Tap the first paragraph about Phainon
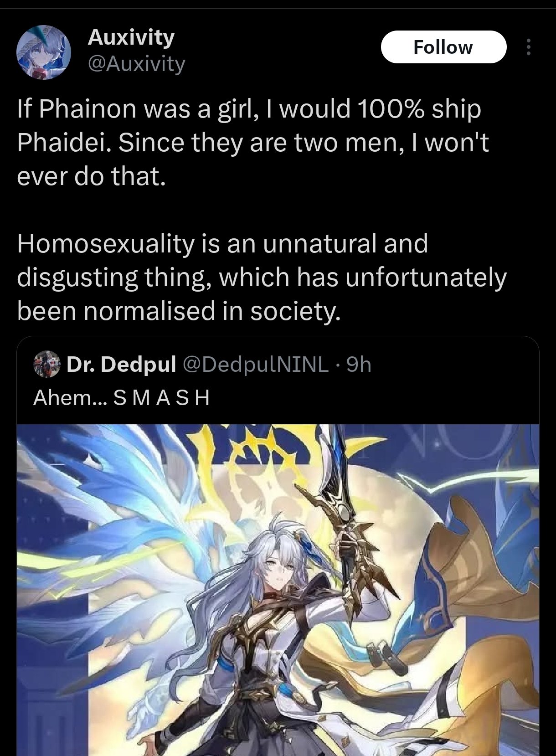Screen dimensions: 556x756 click(x=253, y=142)
